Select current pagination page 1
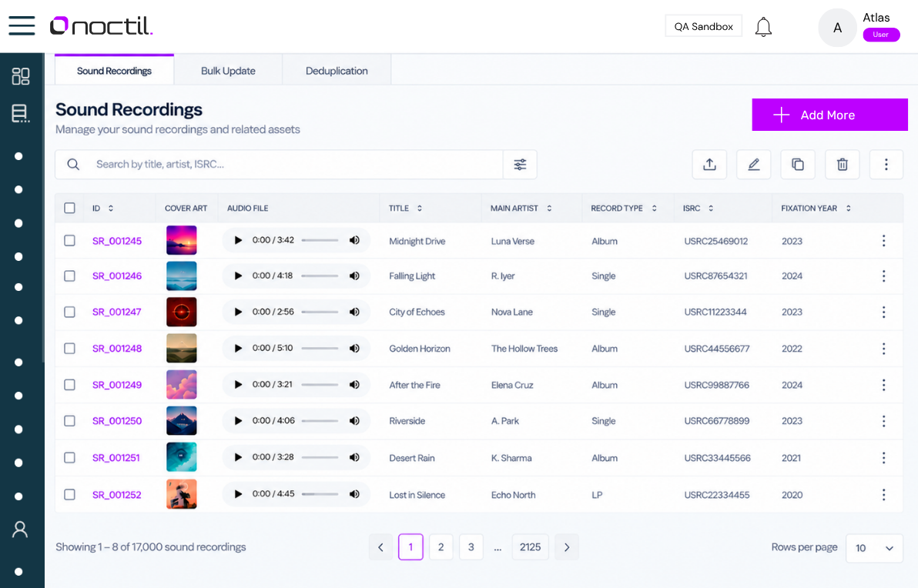The image size is (918, 588). coord(410,547)
